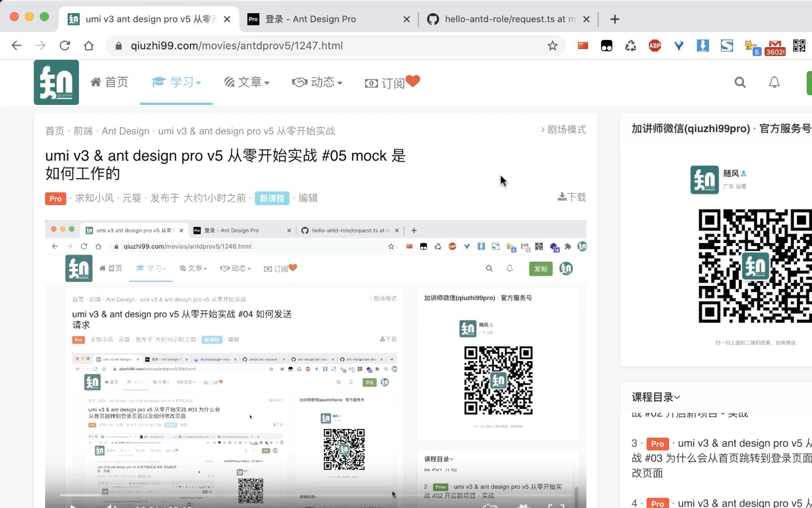Image resolution: width=812 pixels, height=508 pixels.
Task: Click the 元婴 level link
Action: click(132, 198)
